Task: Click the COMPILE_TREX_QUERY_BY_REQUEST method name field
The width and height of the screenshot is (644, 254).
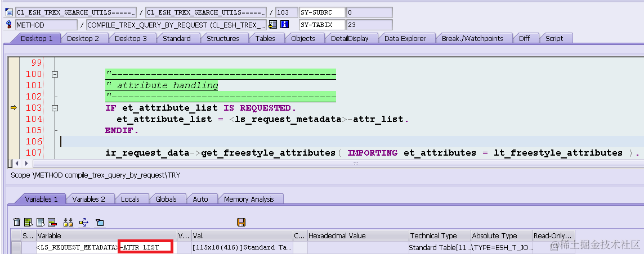Action: coord(176,25)
